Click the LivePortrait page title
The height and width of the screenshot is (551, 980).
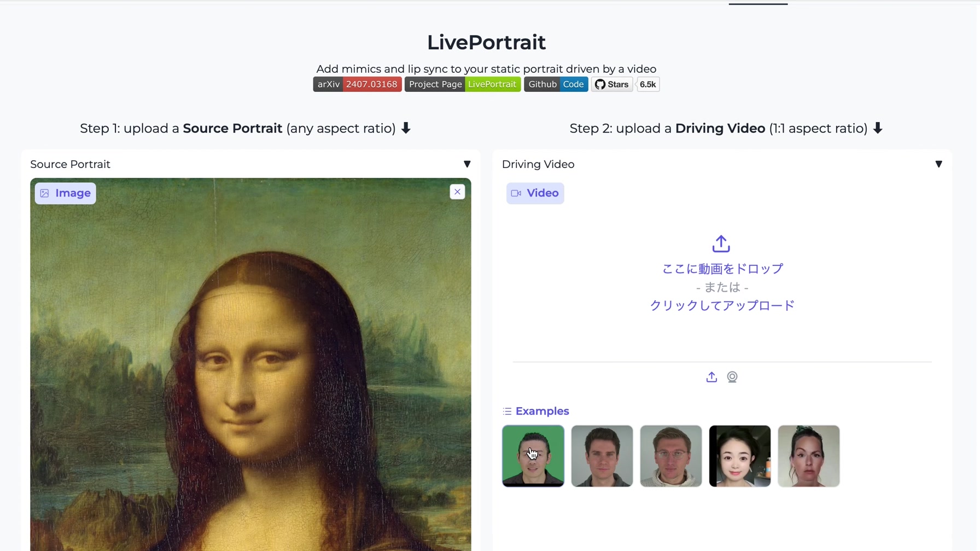486,42
